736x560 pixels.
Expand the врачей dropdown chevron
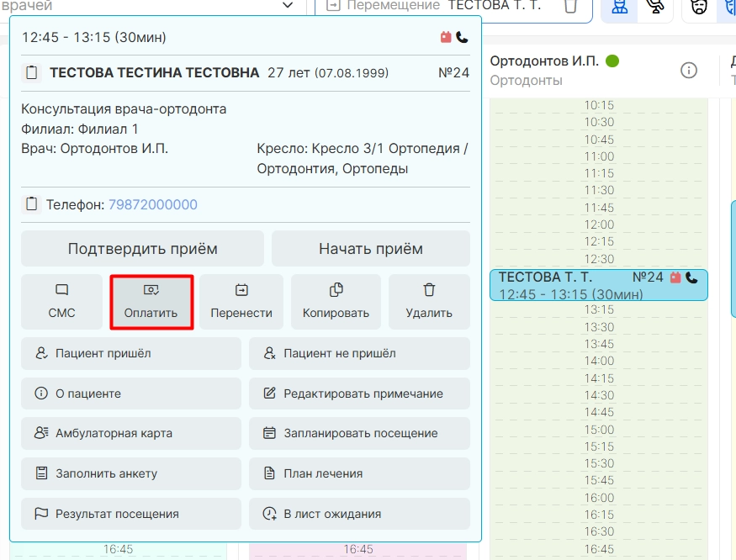288,5
